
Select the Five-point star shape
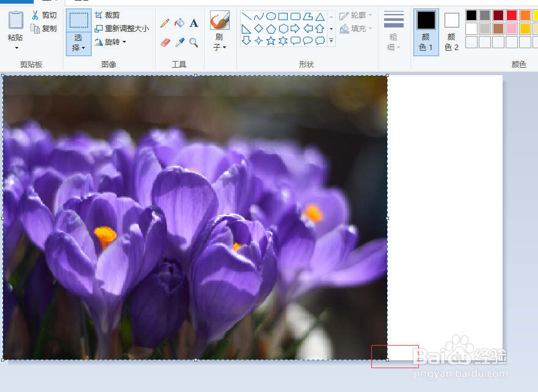click(271, 41)
